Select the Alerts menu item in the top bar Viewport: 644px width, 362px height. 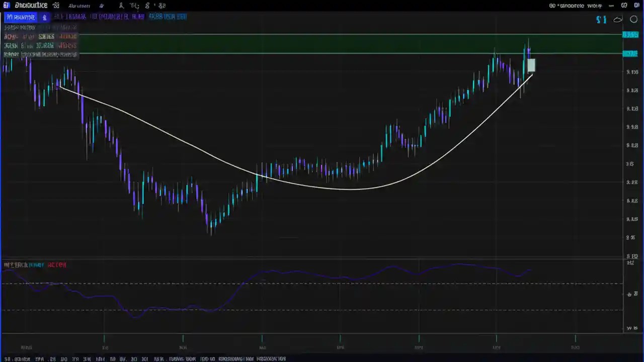79,6
